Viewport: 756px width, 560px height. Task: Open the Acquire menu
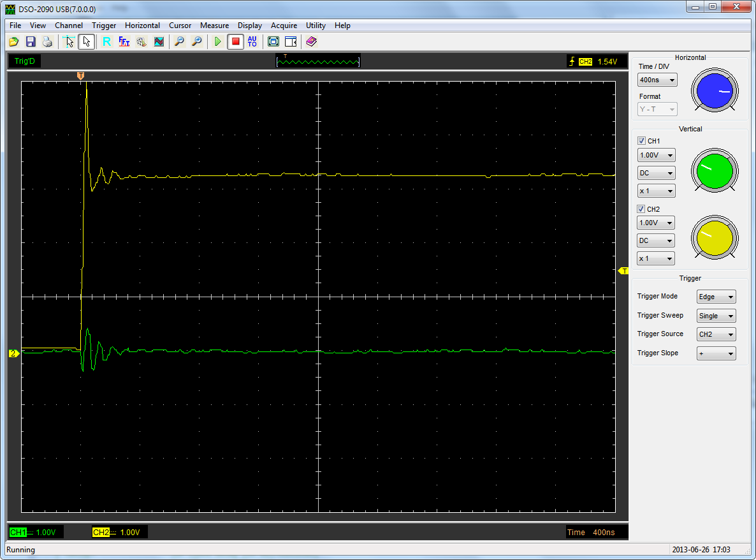(x=284, y=26)
